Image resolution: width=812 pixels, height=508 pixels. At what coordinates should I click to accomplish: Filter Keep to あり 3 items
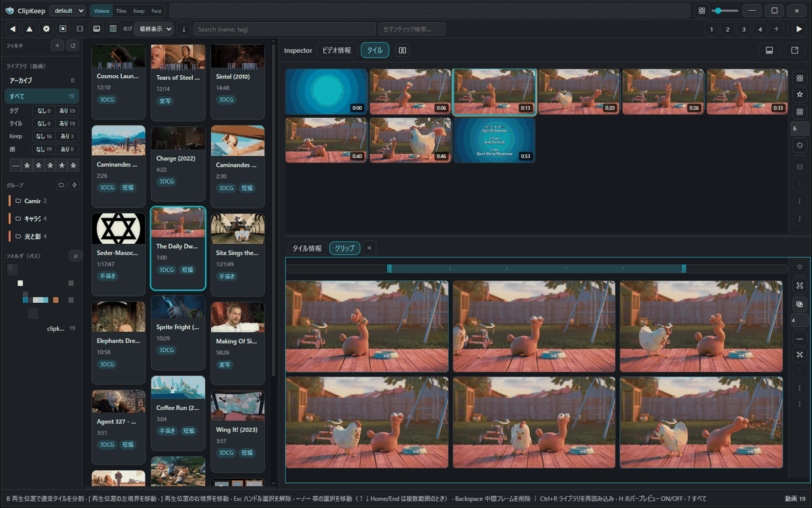(67, 136)
